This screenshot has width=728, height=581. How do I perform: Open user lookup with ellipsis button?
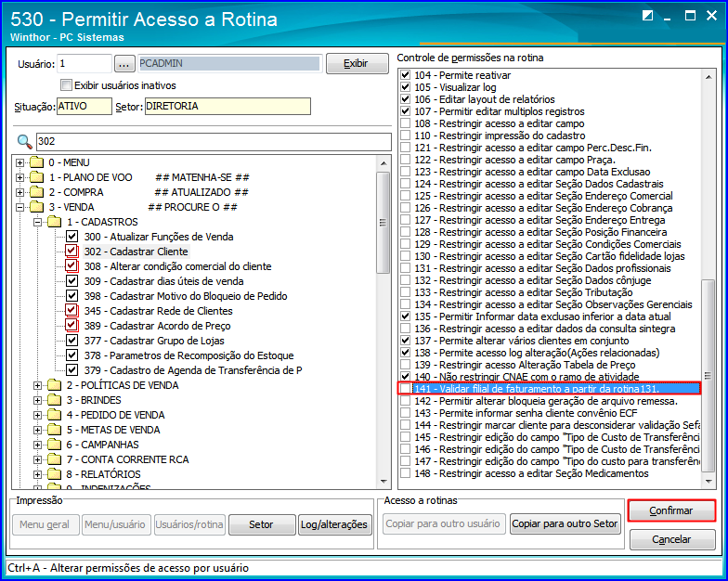[x=123, y=64]
